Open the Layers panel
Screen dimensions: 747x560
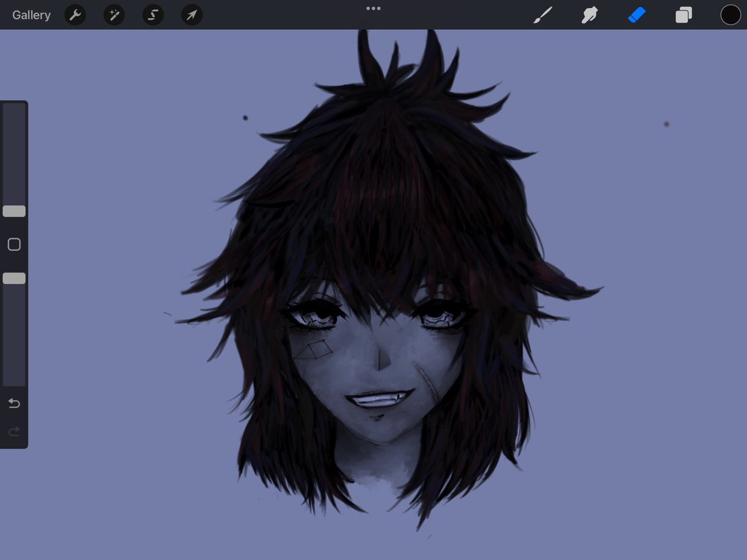684,15
